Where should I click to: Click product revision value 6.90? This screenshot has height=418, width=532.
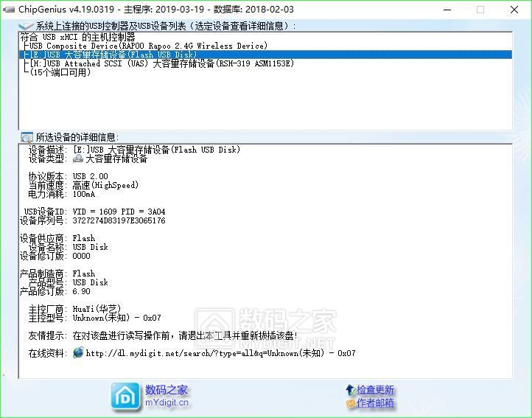(82, 291)
